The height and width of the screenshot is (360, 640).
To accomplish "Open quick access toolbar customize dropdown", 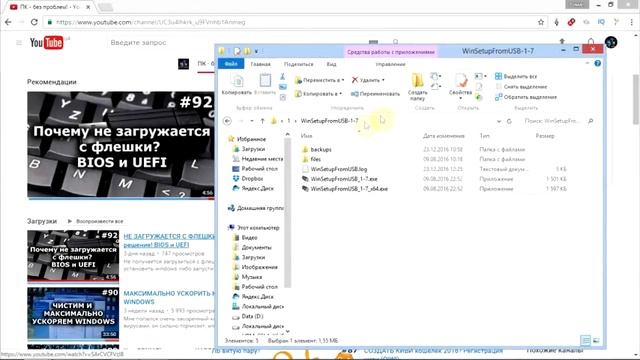I will point(256,51).
